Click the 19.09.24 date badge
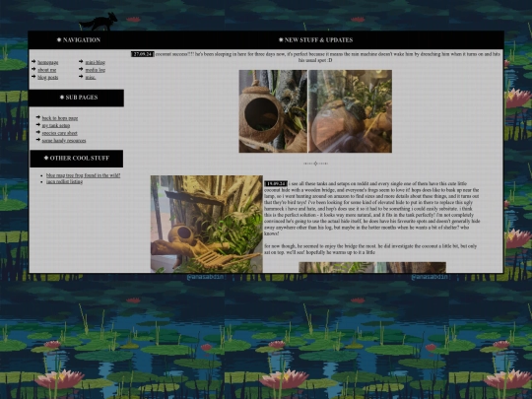 point(276,183)
